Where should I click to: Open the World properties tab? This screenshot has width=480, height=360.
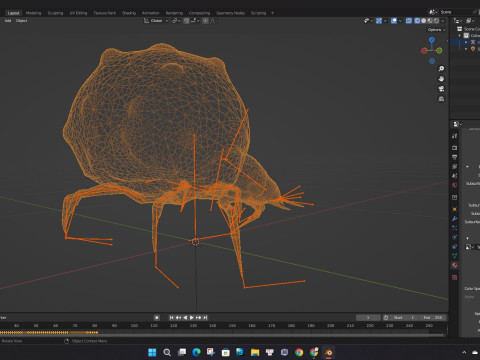(x=455, y=185)
